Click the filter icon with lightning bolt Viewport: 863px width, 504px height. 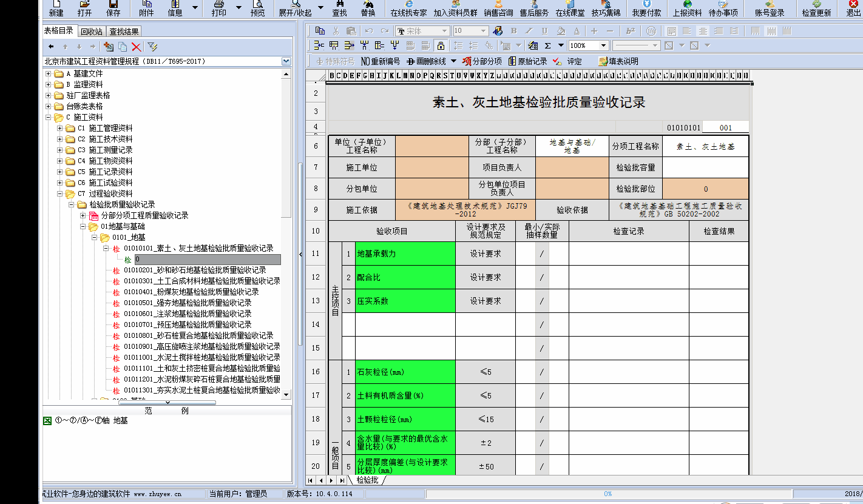[152, 47]
